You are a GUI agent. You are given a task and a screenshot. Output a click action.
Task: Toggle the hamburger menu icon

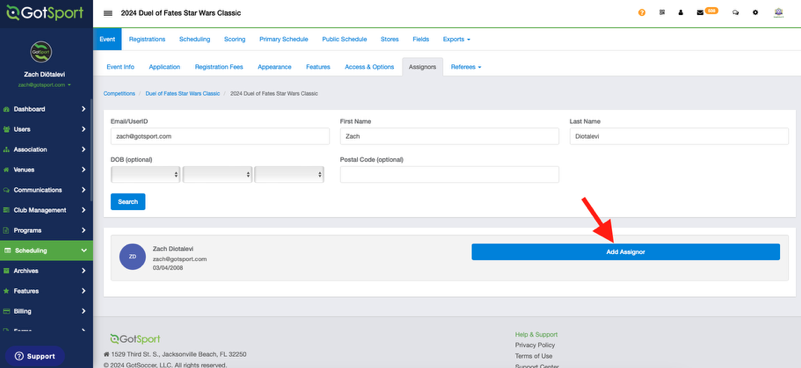[x=108, y=13]
